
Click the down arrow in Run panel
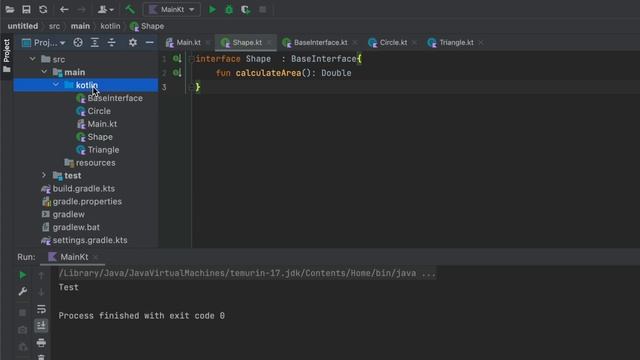click(41, 292)
